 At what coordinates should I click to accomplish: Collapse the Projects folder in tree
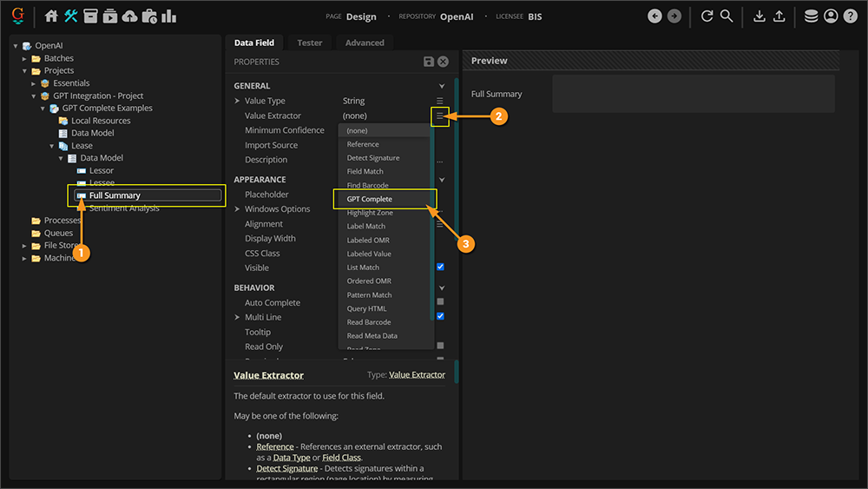click(x=26, y=70)
